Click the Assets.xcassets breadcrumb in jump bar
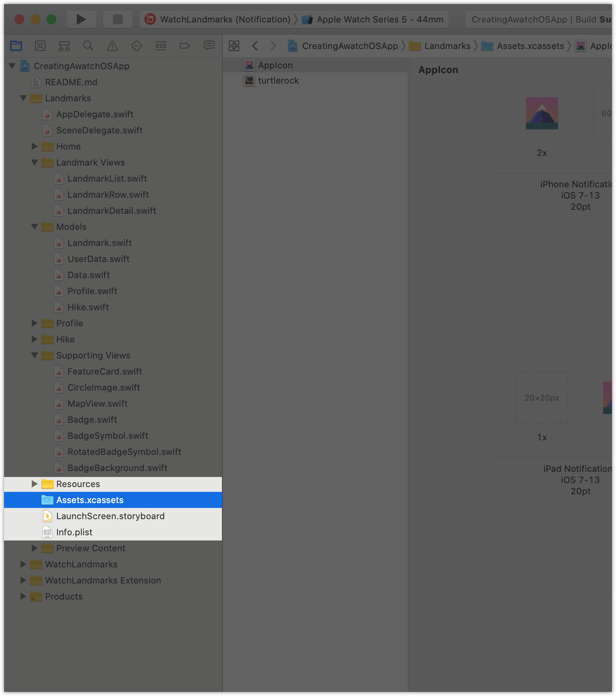Screen dimensions: 616x696 point(523,46)
